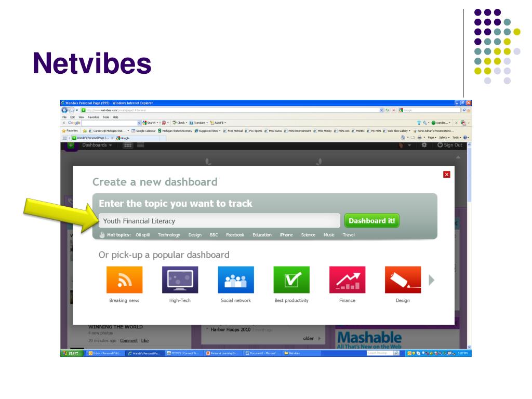Switch to Netvibes reader list view
Image resolution: width=532 pixels, height=399 pixels.
(140, 145)
